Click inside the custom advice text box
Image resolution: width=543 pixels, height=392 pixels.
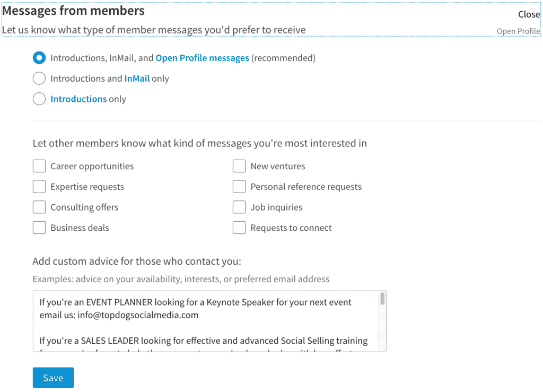pos(207,318)
